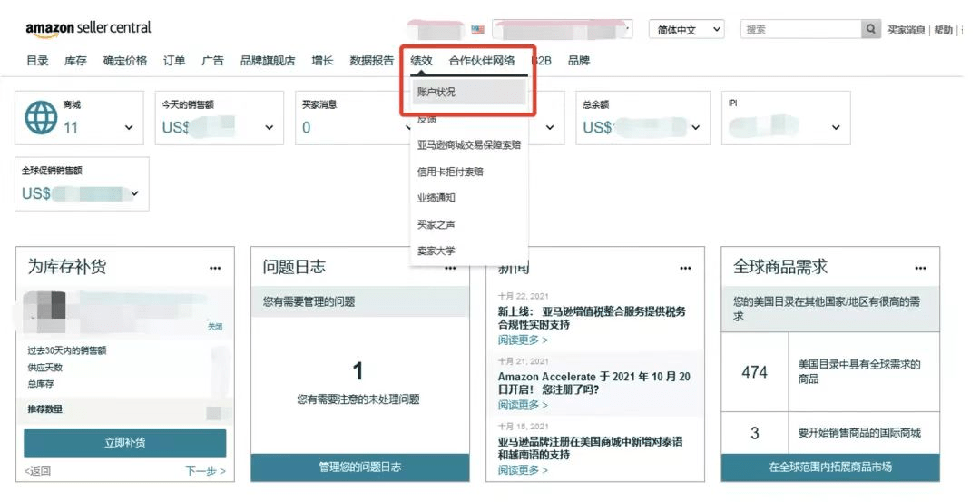Click the globe marketplace icon
Screen dimensions: 980x502
[41, 118]
